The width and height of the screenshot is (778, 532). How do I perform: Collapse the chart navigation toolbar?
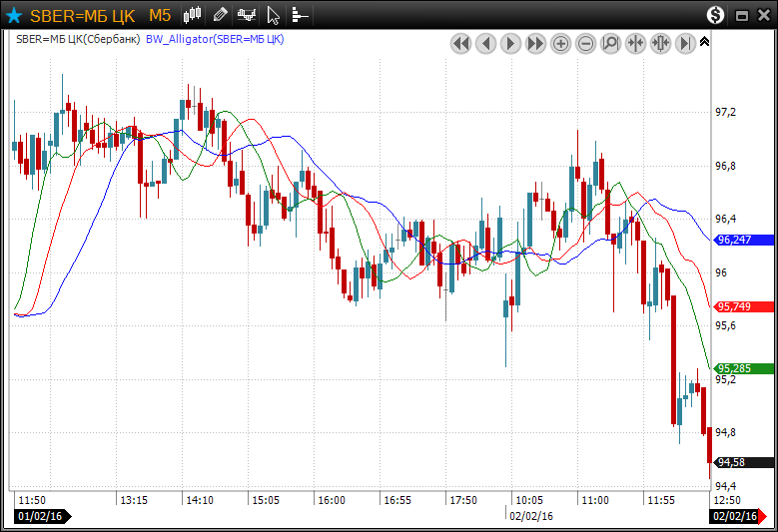(x=704, y=42)
